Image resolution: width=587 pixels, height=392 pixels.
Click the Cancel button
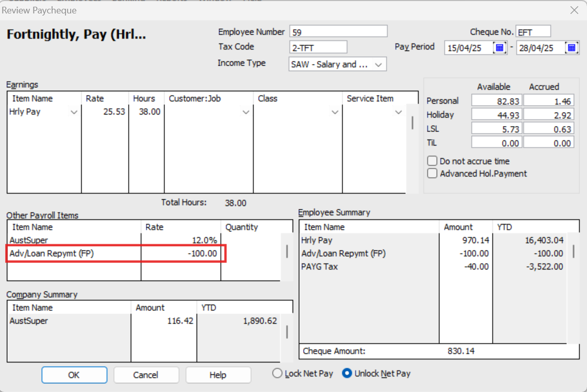(146, 375)
